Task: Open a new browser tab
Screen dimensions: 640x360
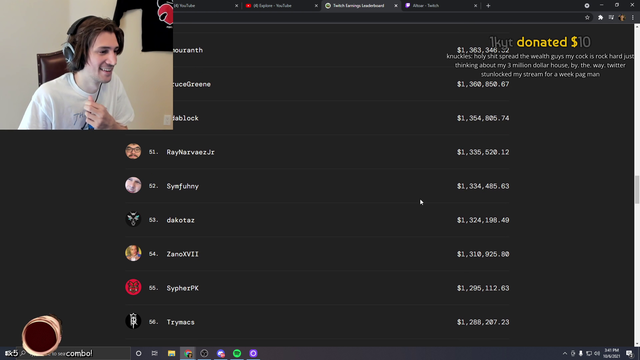Action: (488, 6)
